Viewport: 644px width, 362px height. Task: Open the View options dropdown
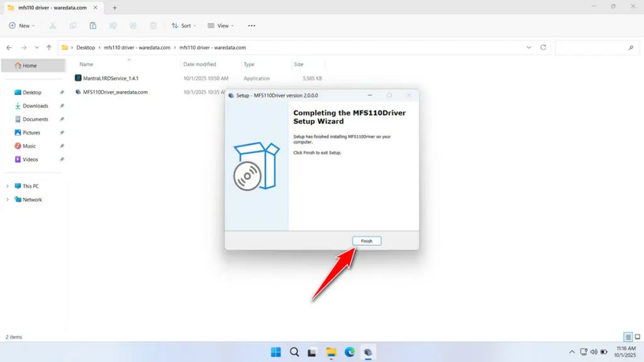click(x=220, y=26)
